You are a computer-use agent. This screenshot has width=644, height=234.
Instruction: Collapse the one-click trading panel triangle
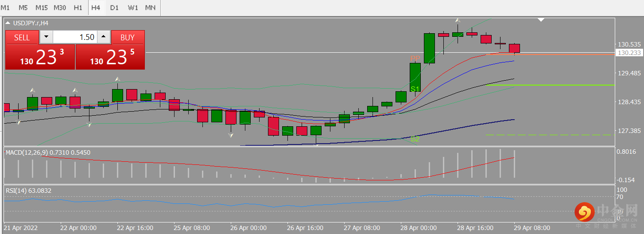[8, 23]
